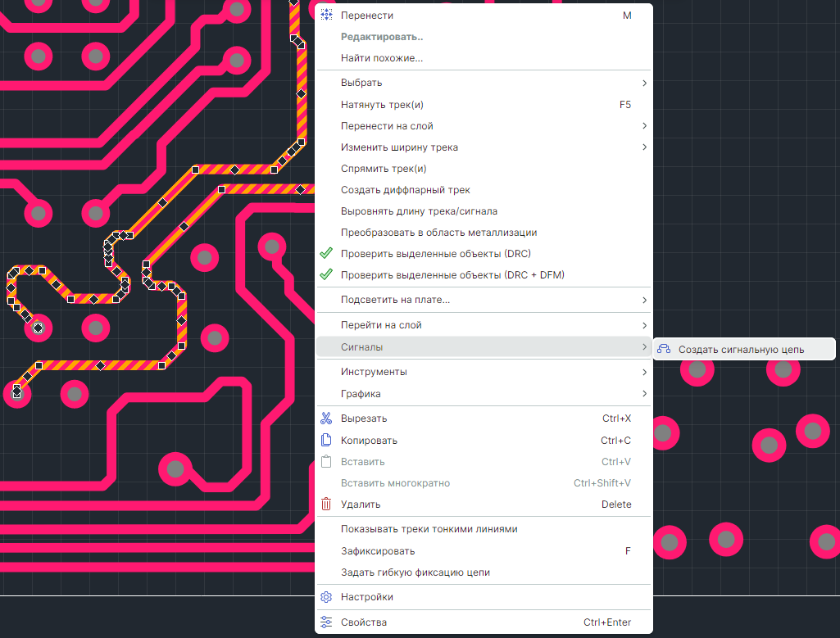This screenshot has height=638, width=840.
Task: Click green checkmark for Проверить выделенные объекты (DRC)
Action: tap(326, 254)
